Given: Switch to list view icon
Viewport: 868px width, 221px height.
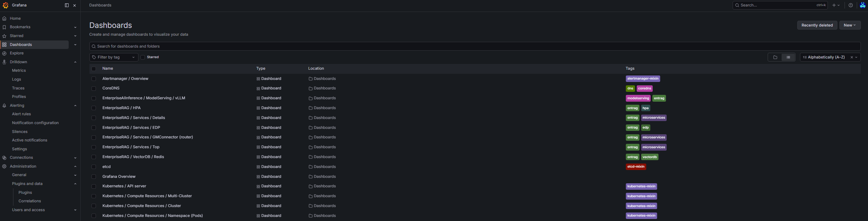Looking at the screenshot, I should [x=788, y=57].
